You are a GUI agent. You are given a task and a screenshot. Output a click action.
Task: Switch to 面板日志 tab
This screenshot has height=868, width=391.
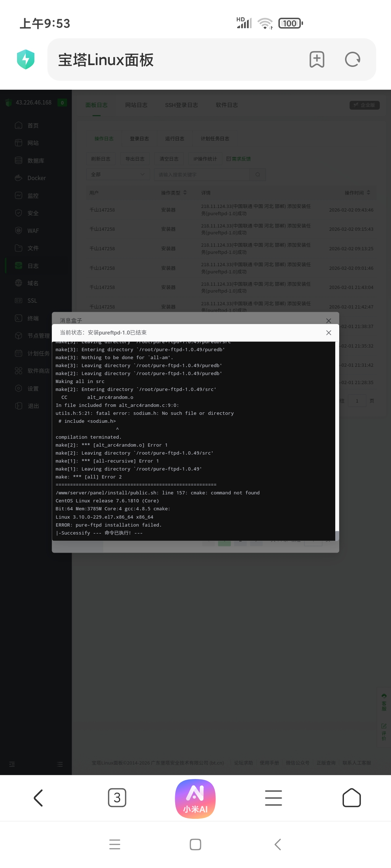(96, 105)
